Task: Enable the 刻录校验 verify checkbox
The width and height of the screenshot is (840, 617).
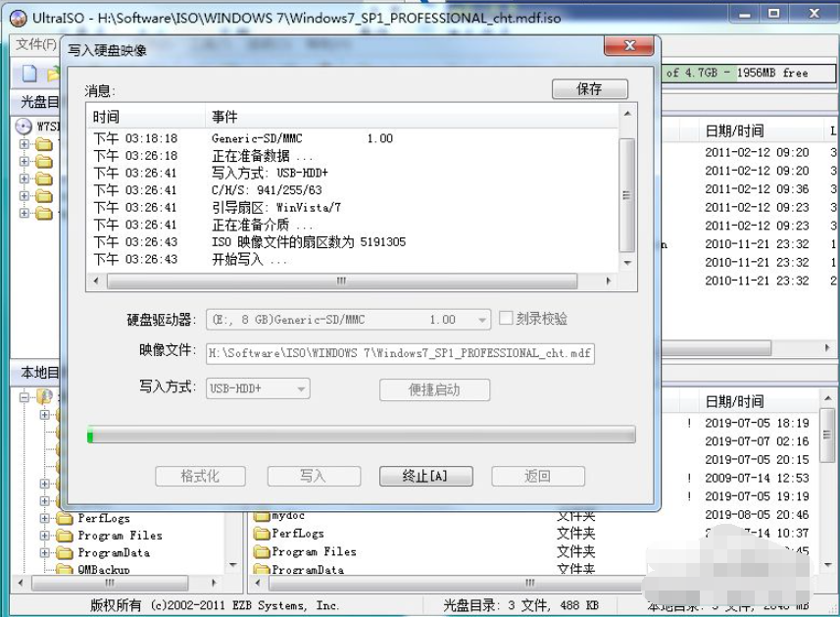Action: coord(506,319)
